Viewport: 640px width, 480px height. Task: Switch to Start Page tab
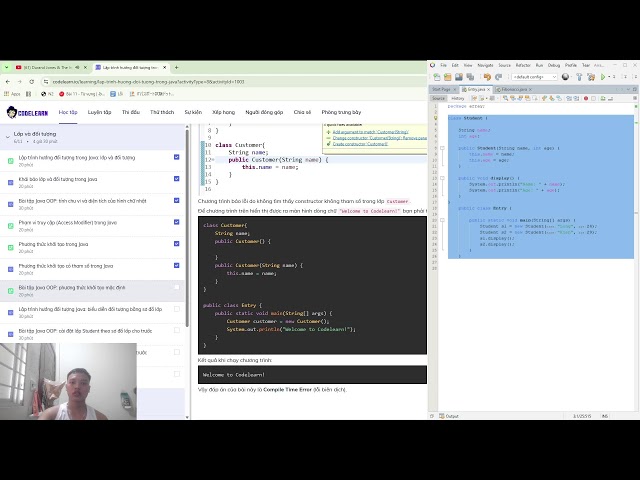click(441, 89)
